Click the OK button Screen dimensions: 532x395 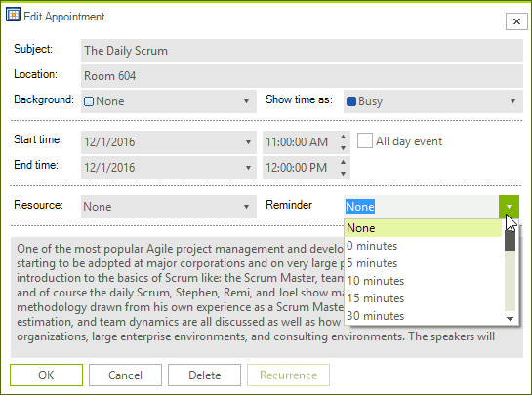point(46,375)
